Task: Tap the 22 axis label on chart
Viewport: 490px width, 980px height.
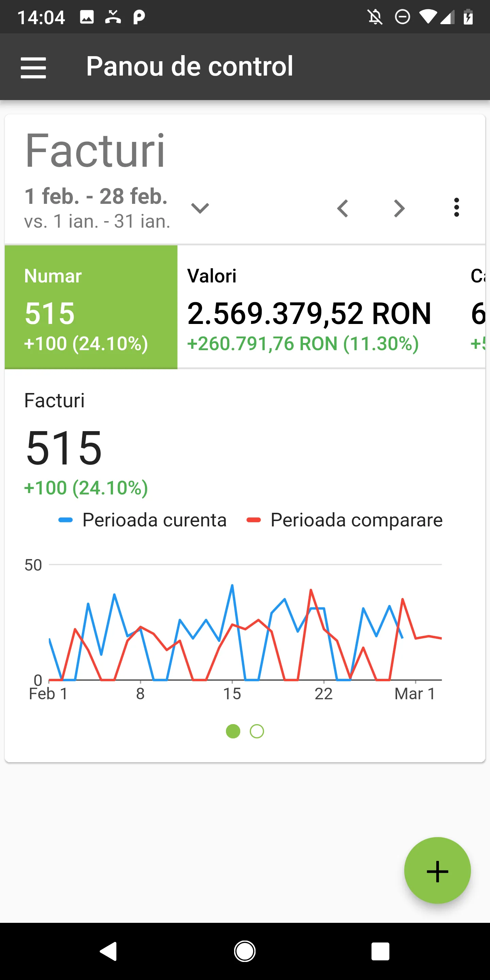Action: (324, 693)
